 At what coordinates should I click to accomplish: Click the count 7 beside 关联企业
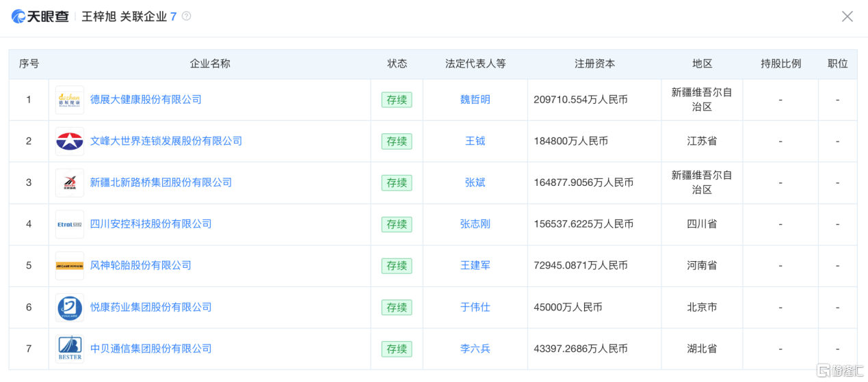173,16
